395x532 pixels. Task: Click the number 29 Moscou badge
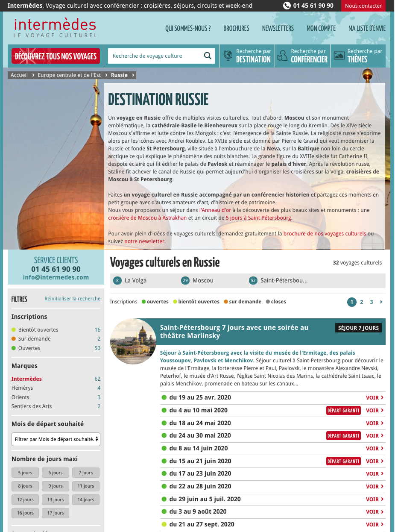tap(185, 280)
